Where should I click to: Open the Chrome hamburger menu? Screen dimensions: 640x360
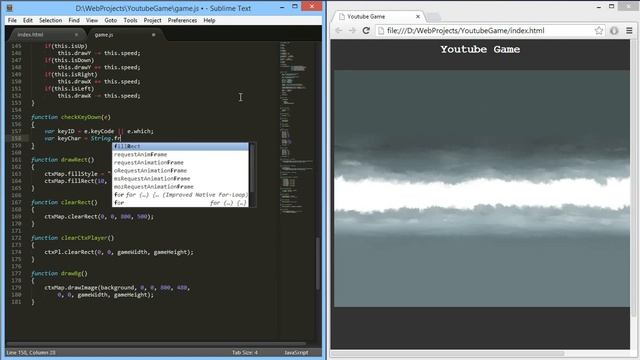(629, 31)
